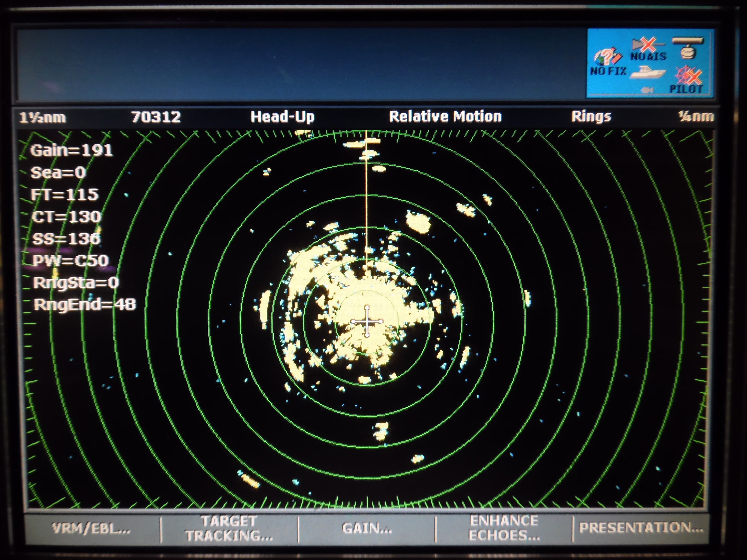747x560 pixels.
Task: Click the RngSta=0 readout
Action: pos(76,282)
